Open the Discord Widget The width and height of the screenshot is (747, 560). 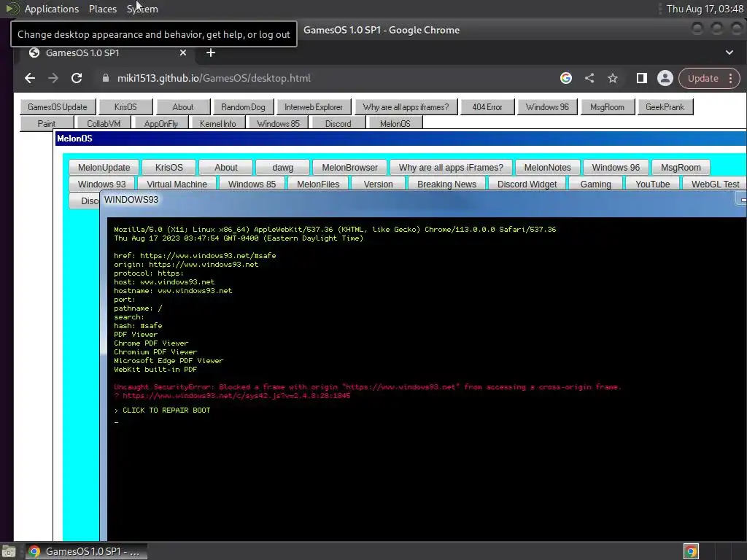coord(527,184)
